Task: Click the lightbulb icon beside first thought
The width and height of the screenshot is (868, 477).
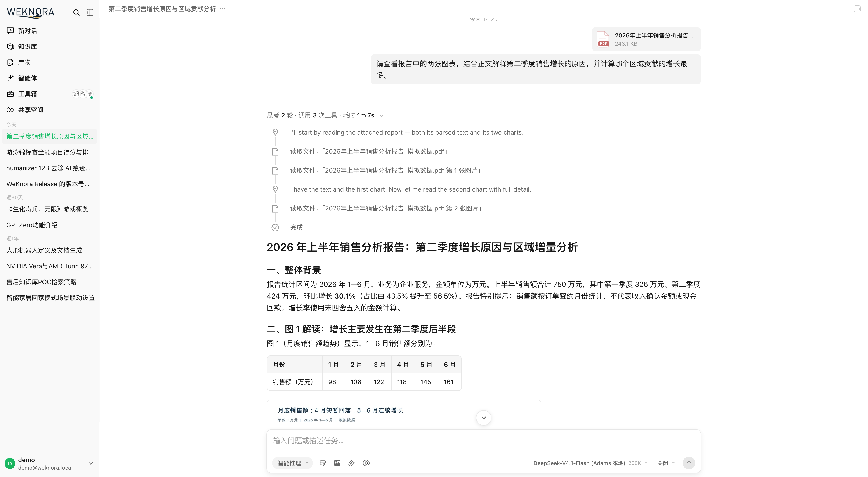Action: point(275,132)
